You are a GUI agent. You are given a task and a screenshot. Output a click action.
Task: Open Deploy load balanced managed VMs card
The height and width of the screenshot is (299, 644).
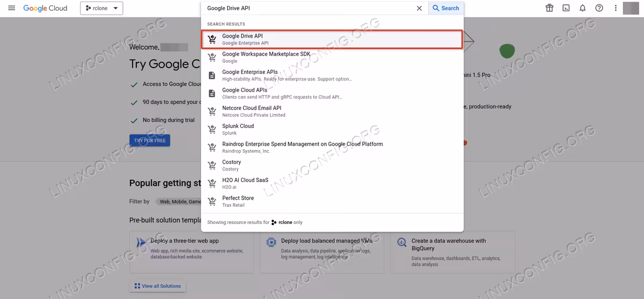click(x=322, y=252)
